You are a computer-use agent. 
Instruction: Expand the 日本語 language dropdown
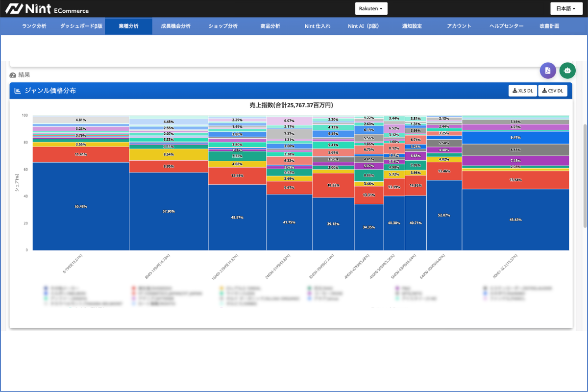(x=566, y=9)
